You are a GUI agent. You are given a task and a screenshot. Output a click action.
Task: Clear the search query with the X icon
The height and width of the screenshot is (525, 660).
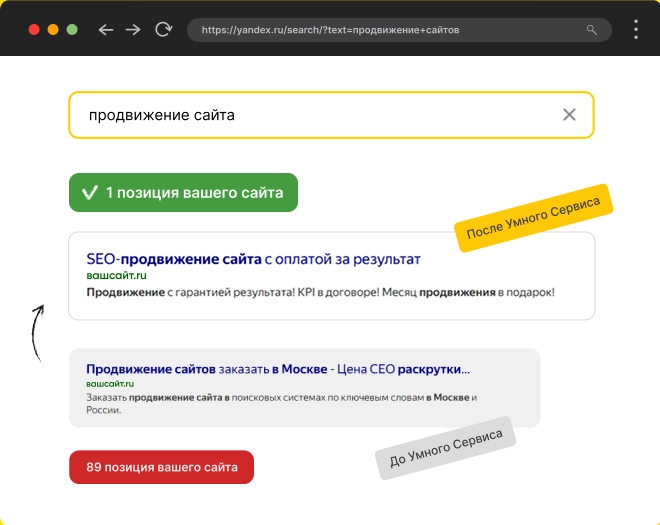click(569, 115)
